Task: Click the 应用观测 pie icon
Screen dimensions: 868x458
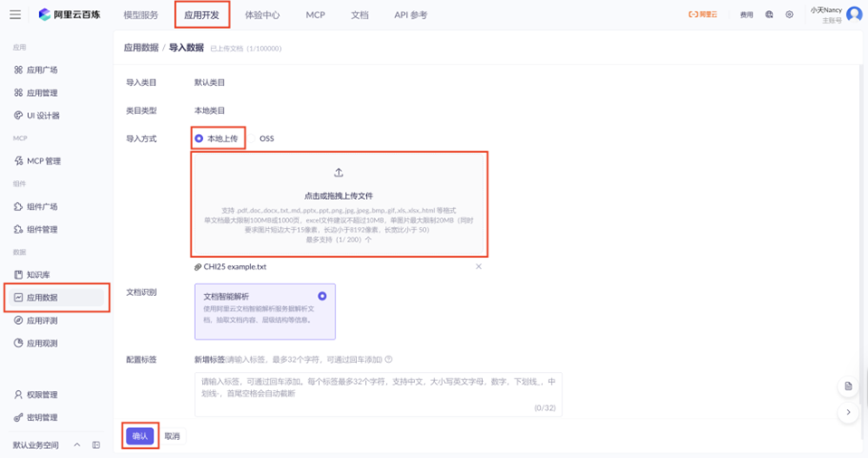Action: [18, 344]
